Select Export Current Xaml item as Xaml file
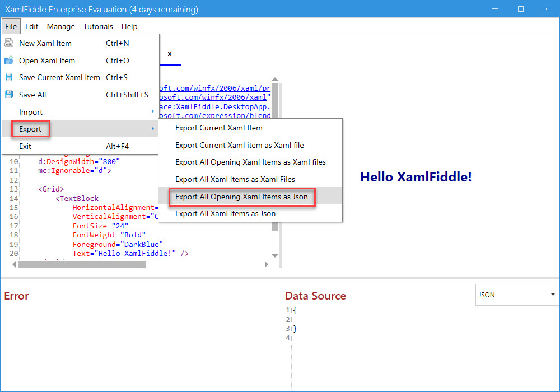 [x=250, y=145]
